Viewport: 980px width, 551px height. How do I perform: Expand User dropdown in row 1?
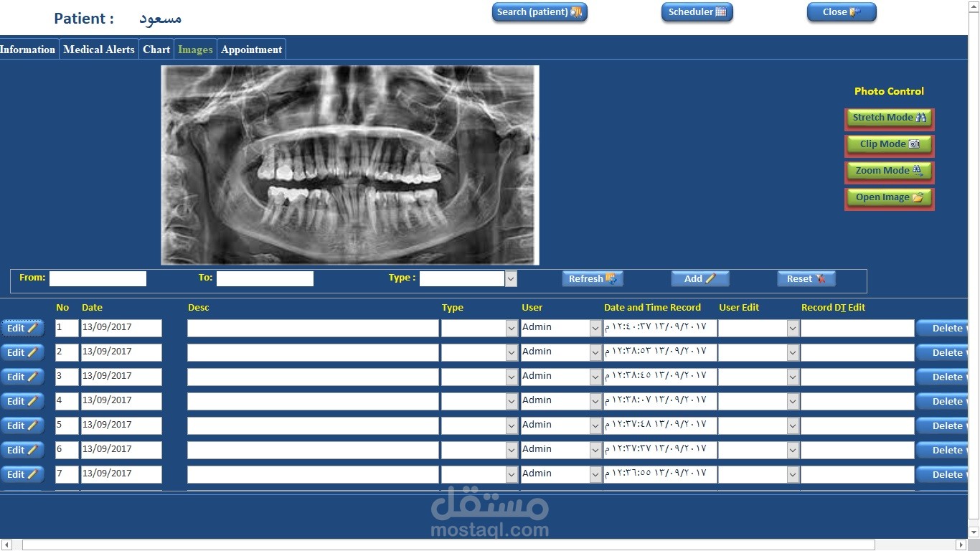(595, 328)
